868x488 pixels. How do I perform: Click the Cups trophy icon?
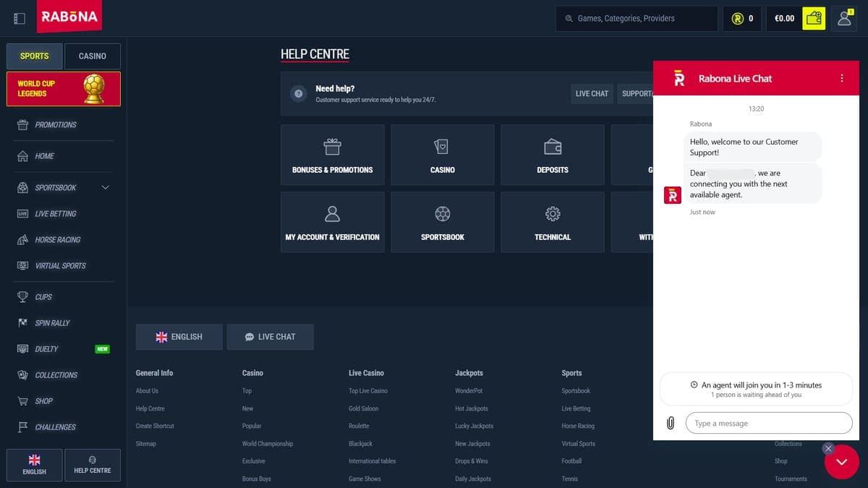coord(22,297)
